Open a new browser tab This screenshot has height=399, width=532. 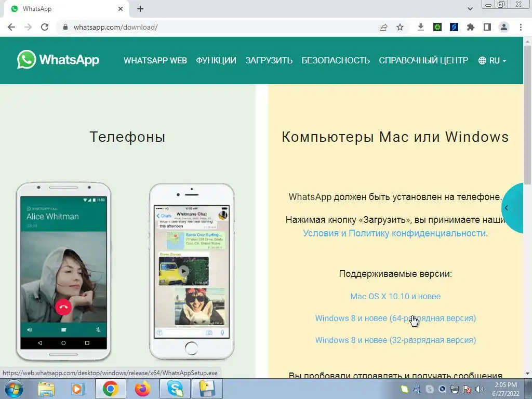click(x=140, y=9)
